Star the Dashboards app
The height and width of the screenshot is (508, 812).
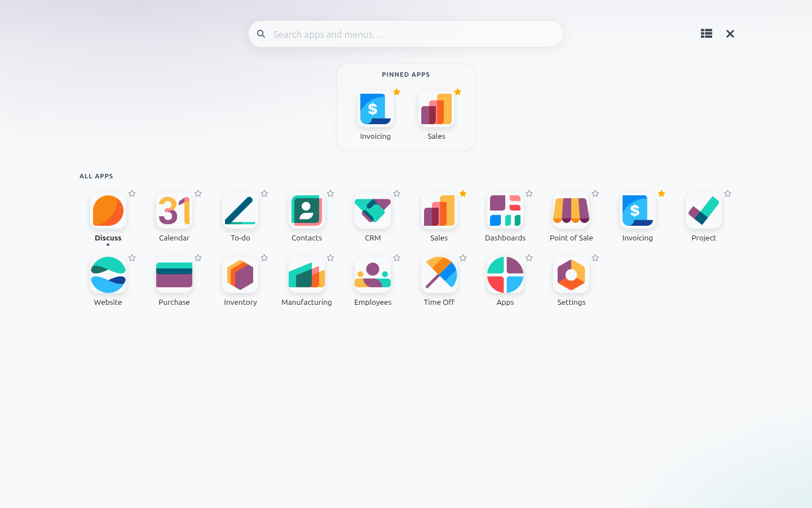pos(529,194)
